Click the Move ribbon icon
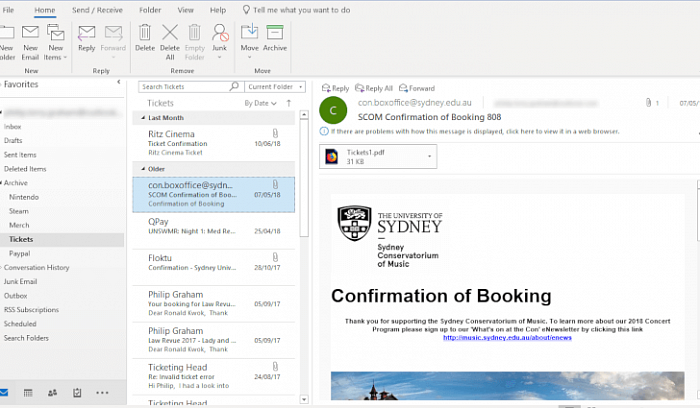Viewport: 700px width, 408px height. click(250, 32)
